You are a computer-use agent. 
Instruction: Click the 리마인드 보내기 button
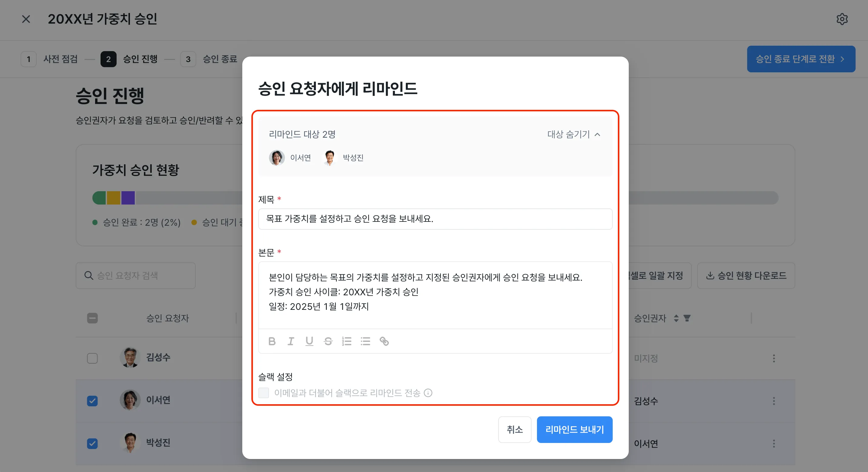[575, 430]
